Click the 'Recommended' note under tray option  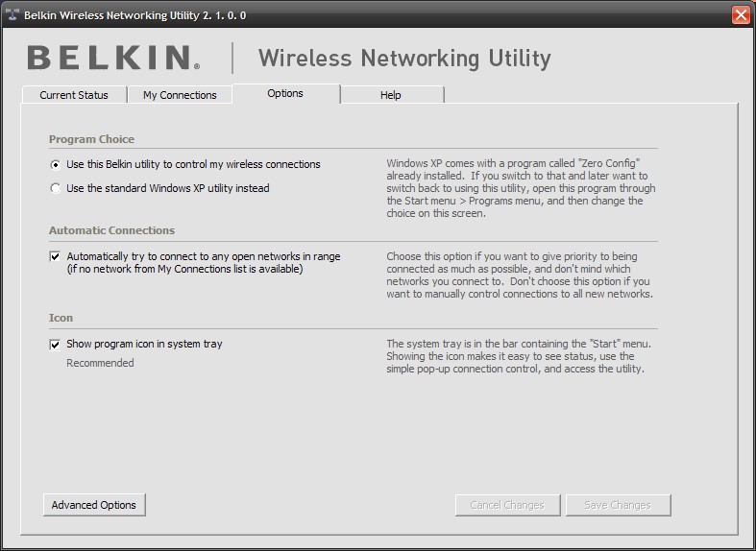click(x=100, y=363)
